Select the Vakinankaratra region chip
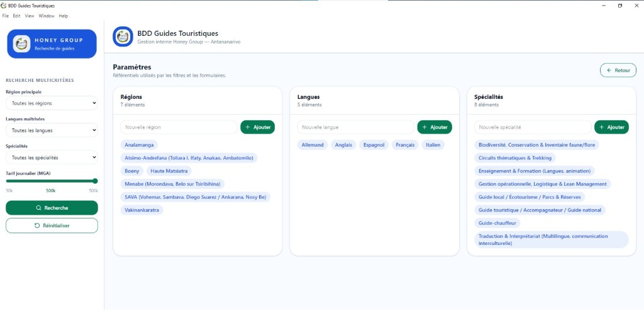Screen dimensions: 644x330 (x=142, y=210)
